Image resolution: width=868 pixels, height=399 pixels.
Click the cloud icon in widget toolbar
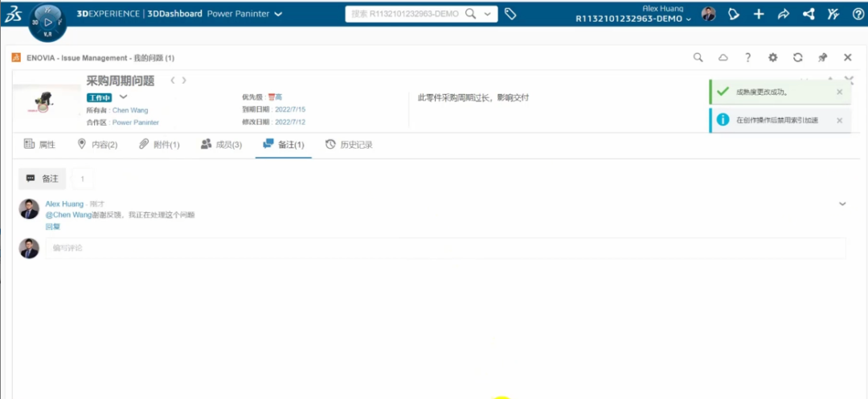(x=723, y=57)
